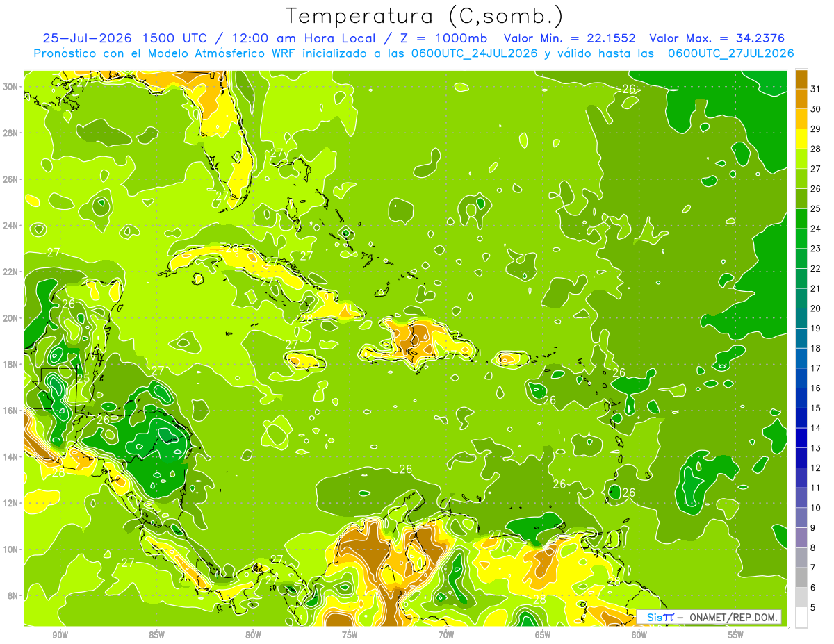Click the 30N latitude label
834x644 pixels.
coord(12,86)
